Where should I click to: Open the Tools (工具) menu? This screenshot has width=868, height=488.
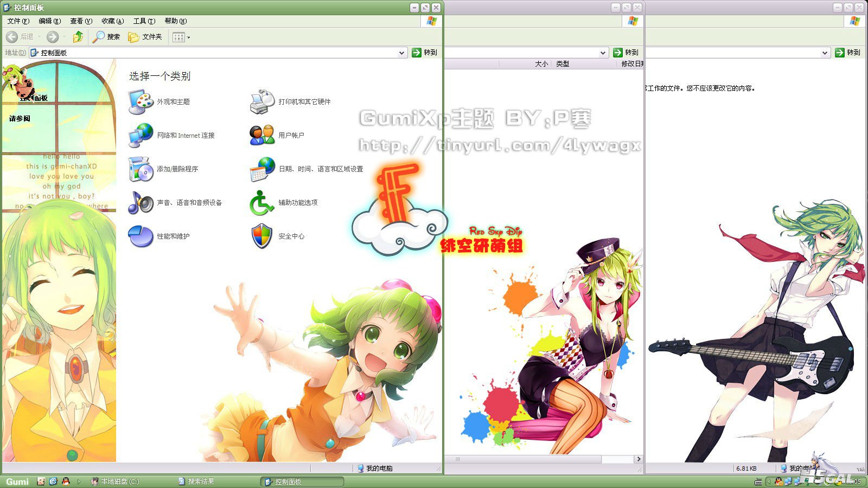(144, 21)
